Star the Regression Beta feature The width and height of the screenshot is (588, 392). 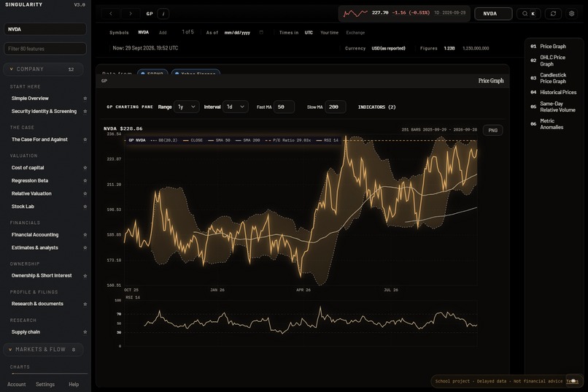coord(85,181)
